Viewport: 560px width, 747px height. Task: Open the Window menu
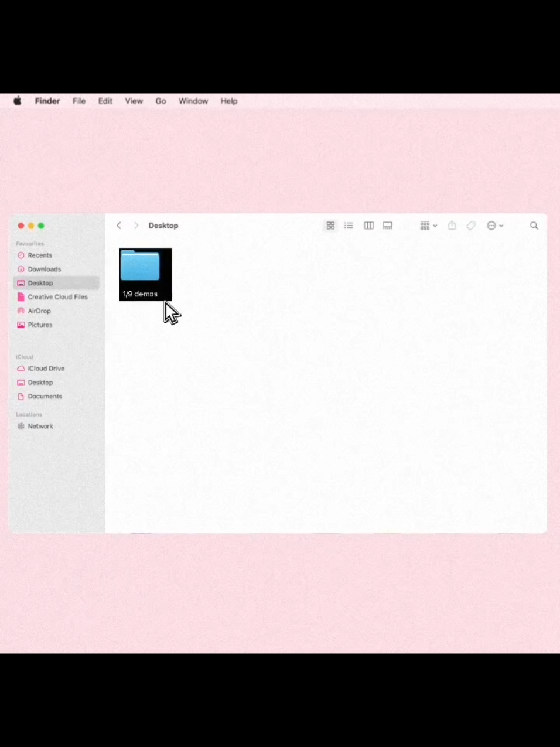click(x=193, y=101)
